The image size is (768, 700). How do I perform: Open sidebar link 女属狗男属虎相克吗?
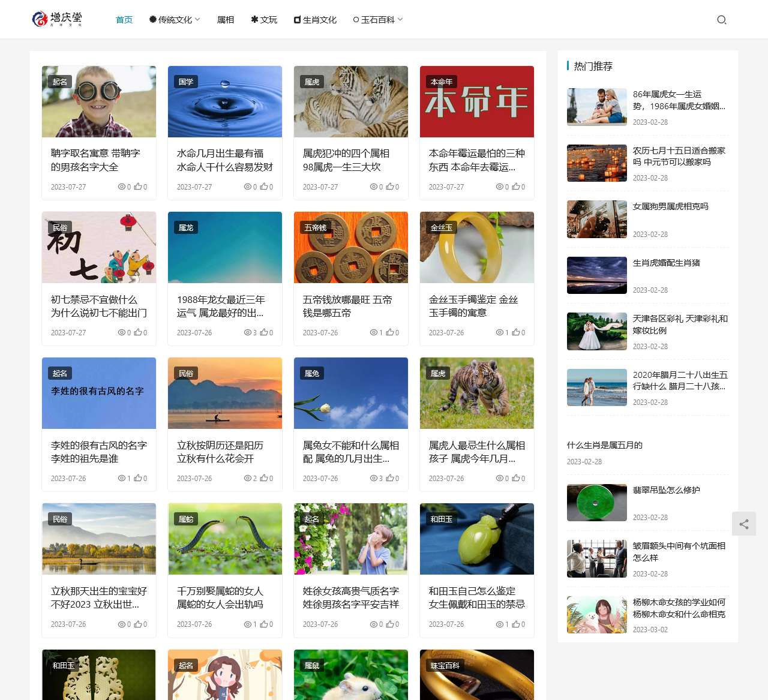click(x=671, y=206)
